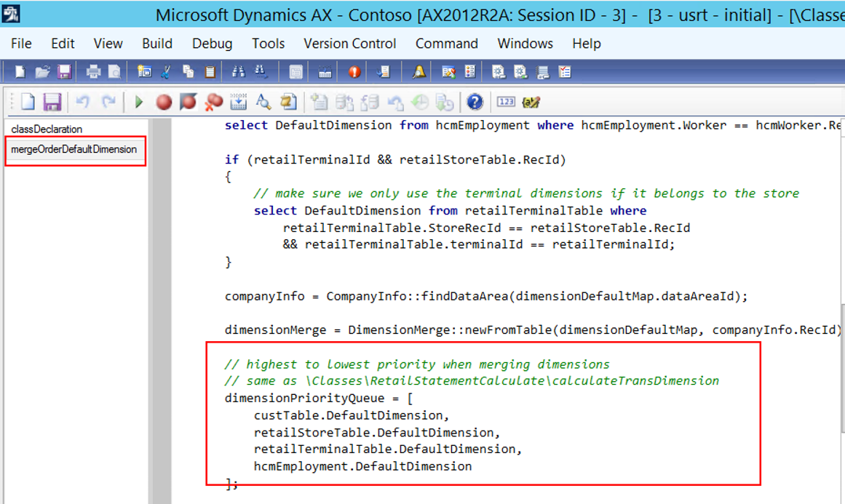This screenshot has height=504, width=845.
Task: Click the editor toolbar Save icon
Action: pyautogui.click(x=52, y=102)
